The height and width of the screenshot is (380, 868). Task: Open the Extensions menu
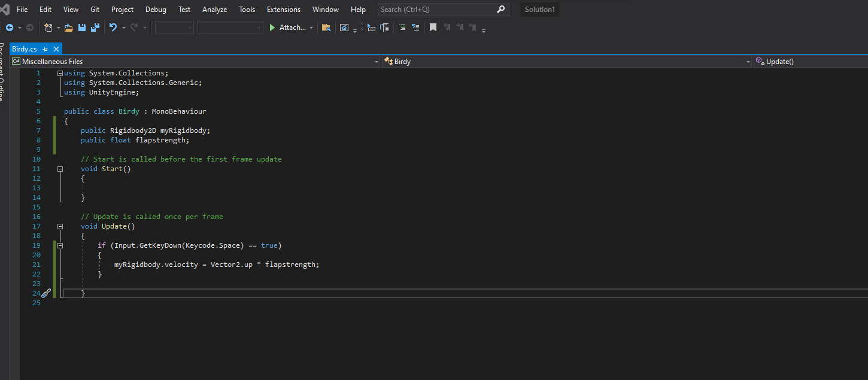click(283, 10)
